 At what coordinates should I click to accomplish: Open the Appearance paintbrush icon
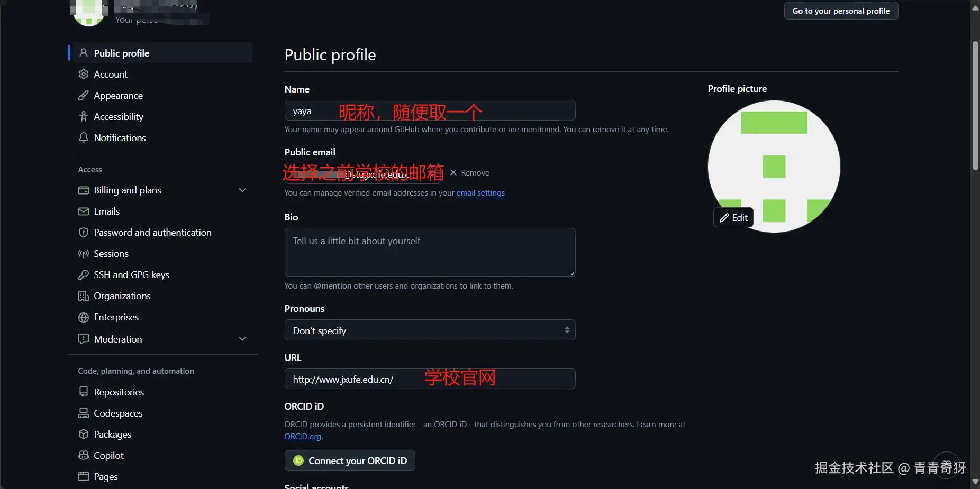83,96
